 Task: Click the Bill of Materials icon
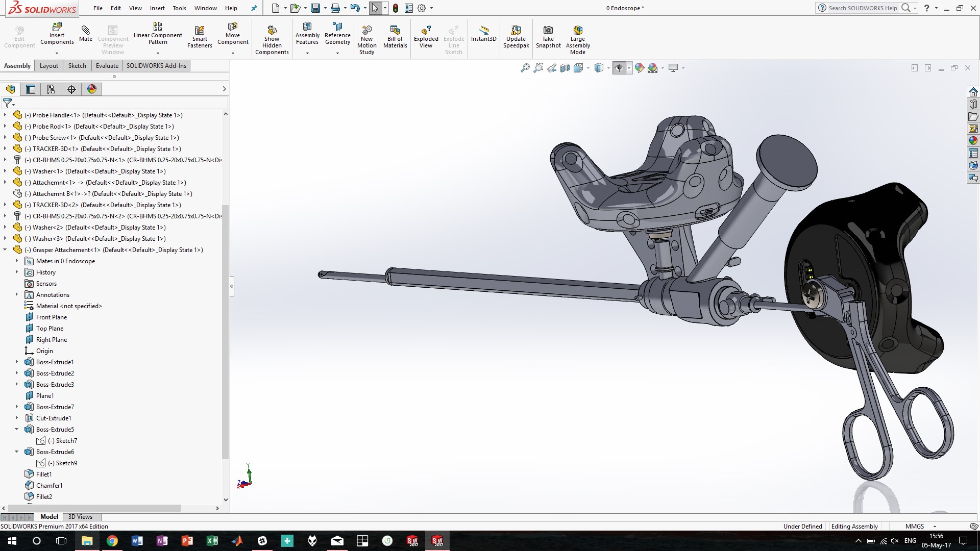(395, 36)
